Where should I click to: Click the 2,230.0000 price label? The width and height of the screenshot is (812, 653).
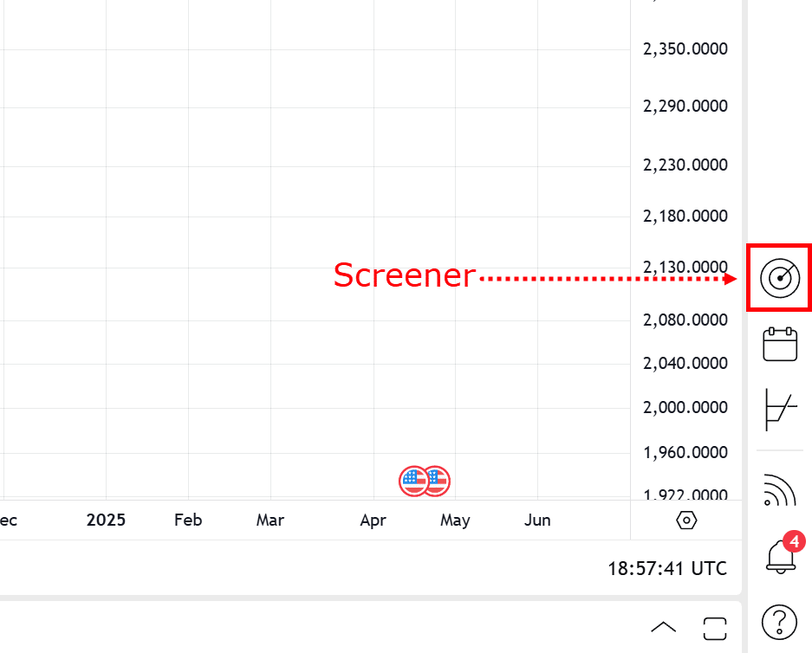coord(685,165)
